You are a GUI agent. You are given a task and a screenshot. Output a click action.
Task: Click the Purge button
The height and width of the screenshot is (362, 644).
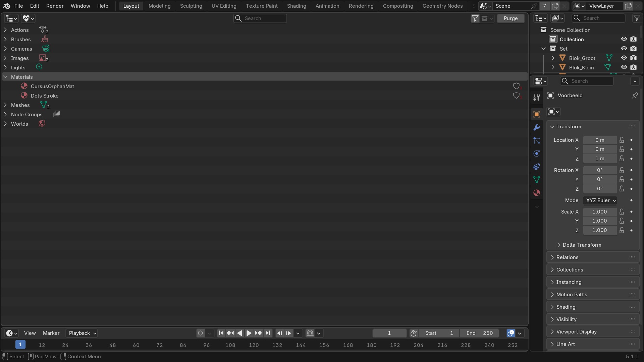(x=511, y=18)
